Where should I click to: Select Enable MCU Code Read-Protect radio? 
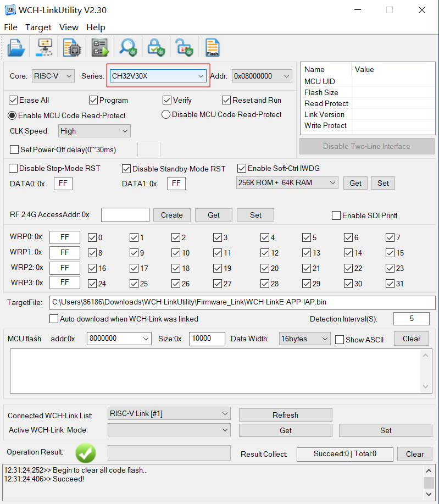tap(12, 115)
